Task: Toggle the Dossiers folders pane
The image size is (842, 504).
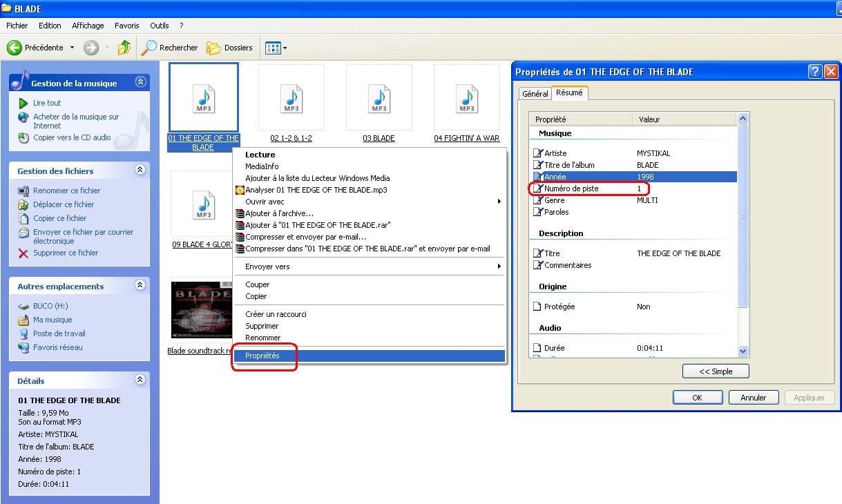Action: click(x=230, y=48)
